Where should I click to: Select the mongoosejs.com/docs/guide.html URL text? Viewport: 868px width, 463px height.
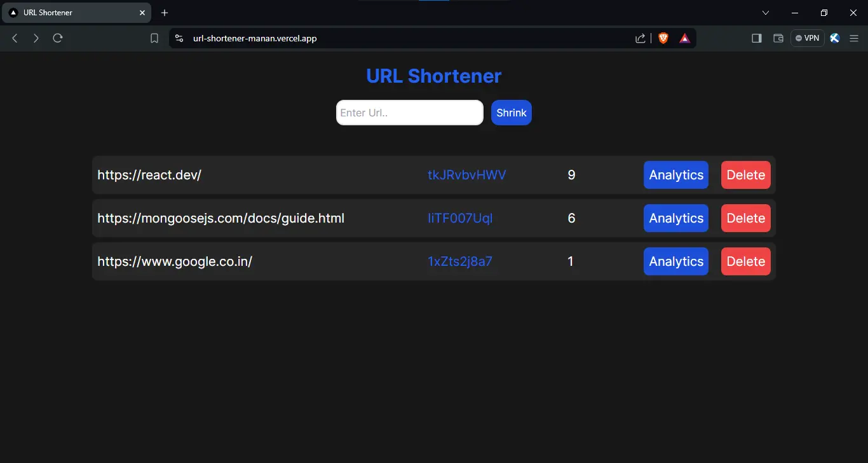pyautogui.click(x=220, y=218)
